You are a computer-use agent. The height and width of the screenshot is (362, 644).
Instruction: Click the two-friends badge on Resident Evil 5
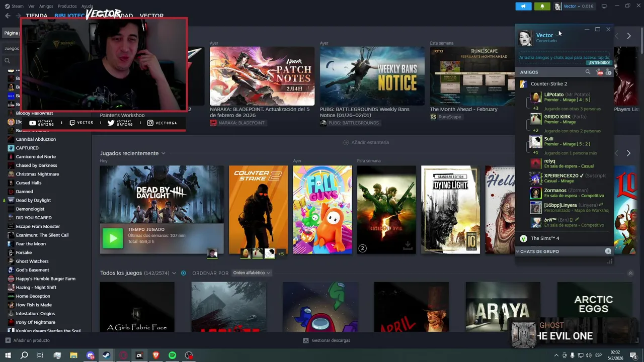click(x=362, y=248)
